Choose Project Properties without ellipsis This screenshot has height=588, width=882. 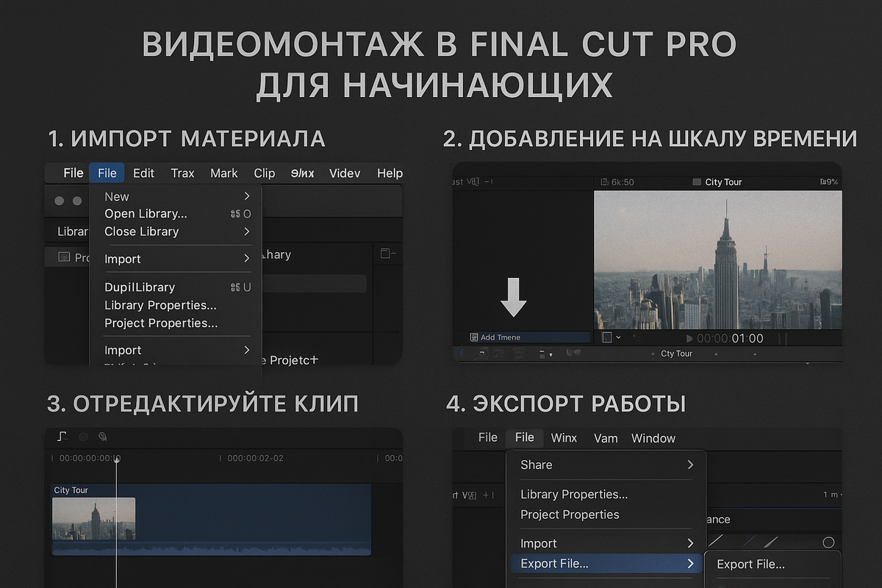(570, 514)
